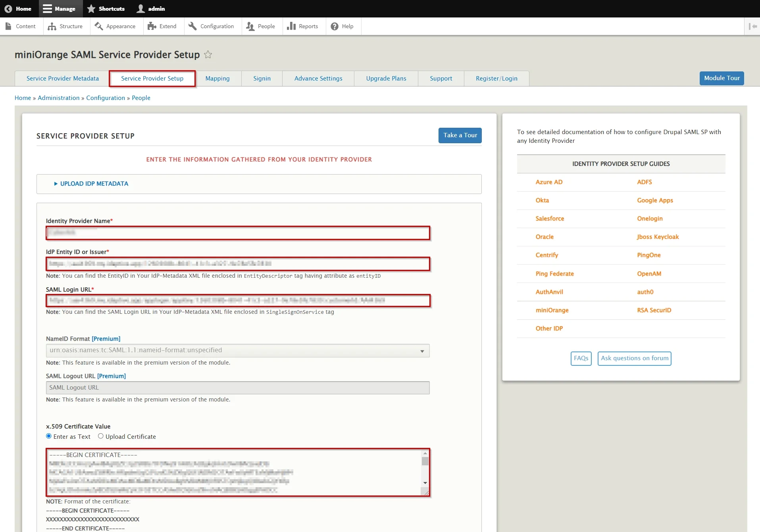The height and width of the screenshot is (532, 760).
Task: Open the Upgrade Plans tab
Action: pos(386,79)
